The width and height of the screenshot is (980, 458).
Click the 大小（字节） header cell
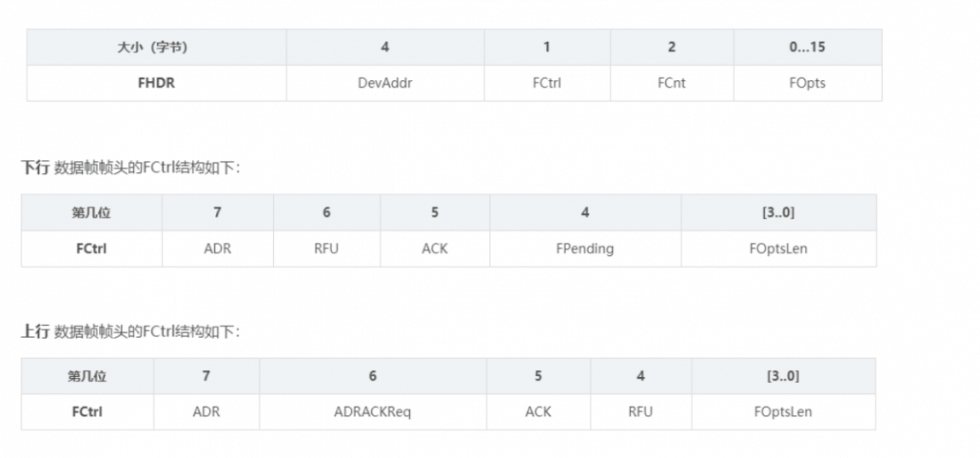click(x=156, y=47)
